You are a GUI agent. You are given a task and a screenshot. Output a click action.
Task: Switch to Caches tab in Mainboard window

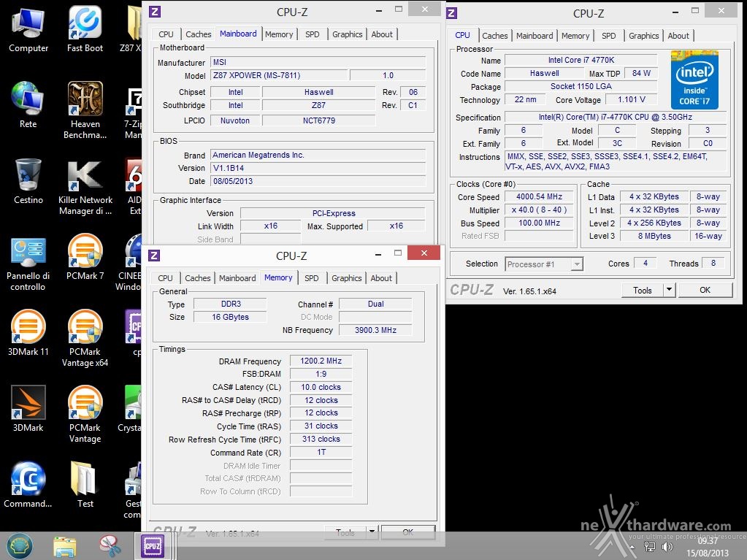(x=198, y=34)
